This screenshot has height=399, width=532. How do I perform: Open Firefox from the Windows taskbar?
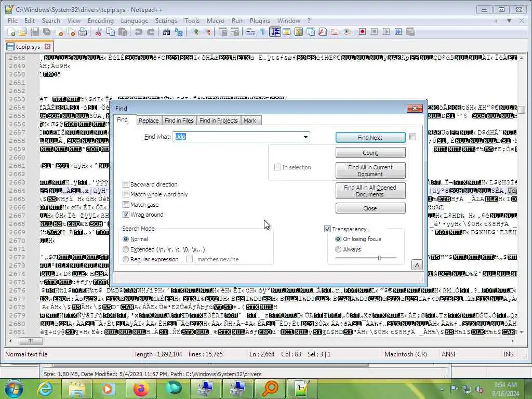click(141, 389)
